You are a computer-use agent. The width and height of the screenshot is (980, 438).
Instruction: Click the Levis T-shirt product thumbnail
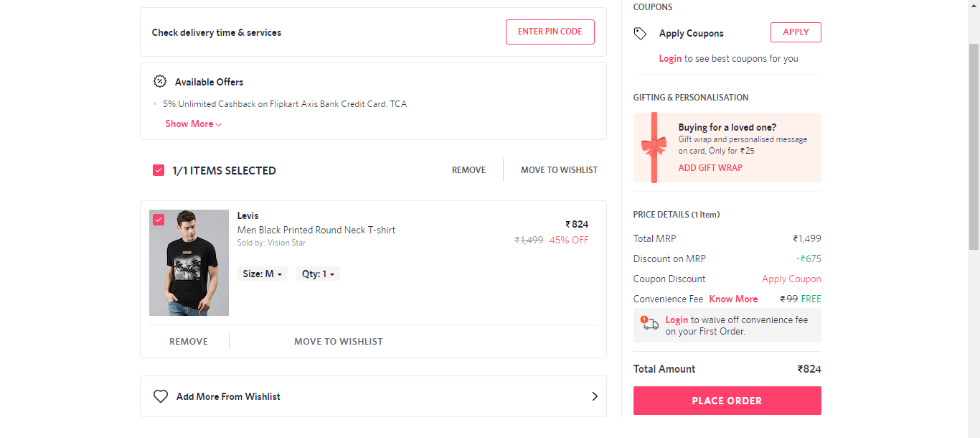coord(189,263)
